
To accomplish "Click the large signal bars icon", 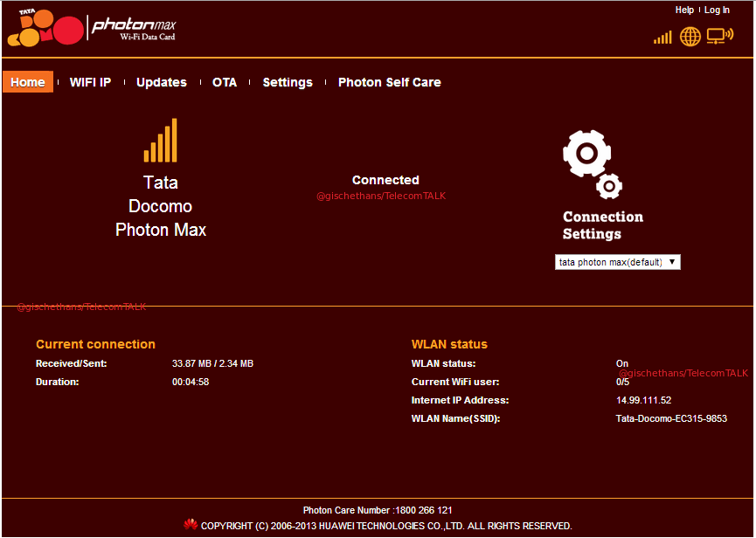I will click(x=161, y=140).
